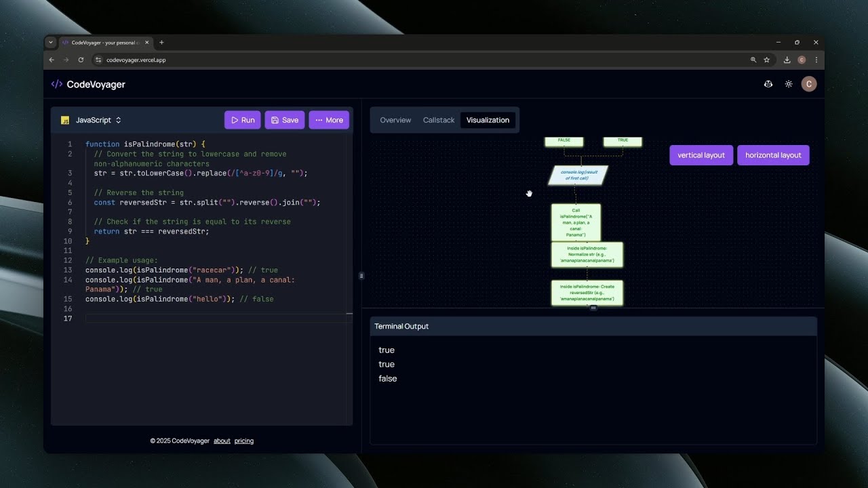Click the console.log result flowchart node
The height and width of the screenshot is (488, 868).
578,175
